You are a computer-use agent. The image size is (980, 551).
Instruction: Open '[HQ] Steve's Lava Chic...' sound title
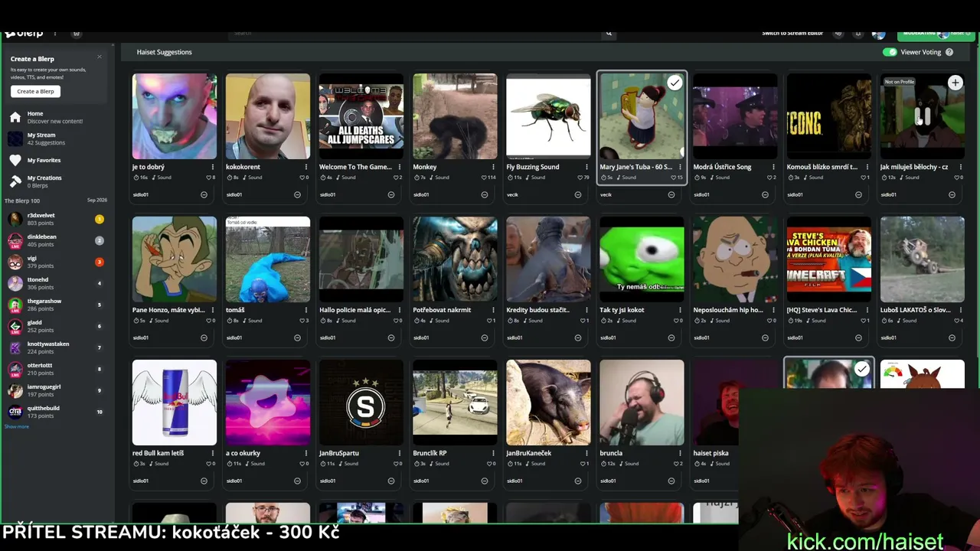822,310
